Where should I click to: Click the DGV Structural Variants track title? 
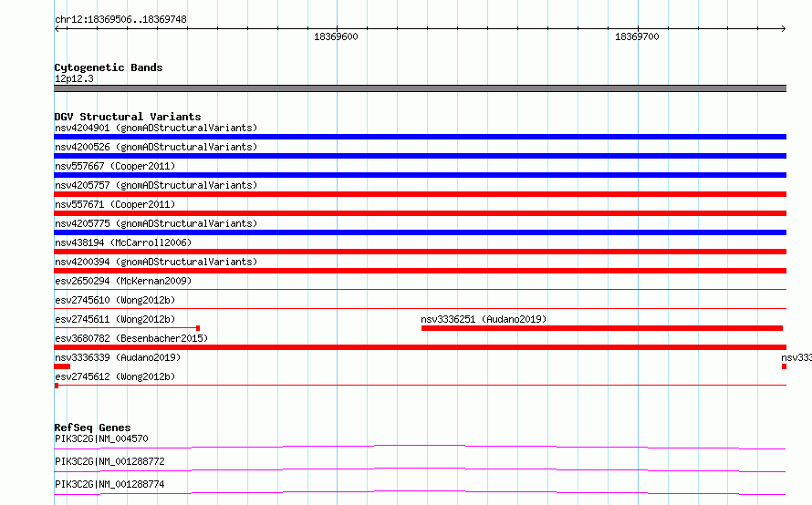coord(128,117)
